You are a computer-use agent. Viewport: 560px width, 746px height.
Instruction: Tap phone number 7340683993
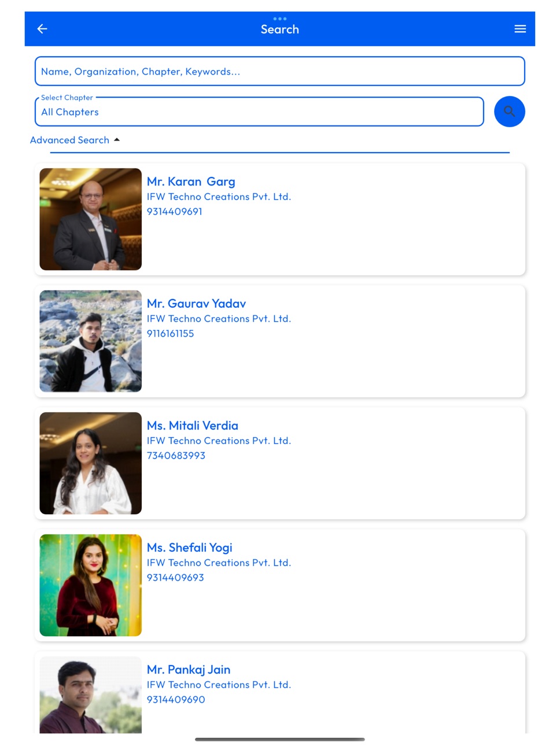176,456
